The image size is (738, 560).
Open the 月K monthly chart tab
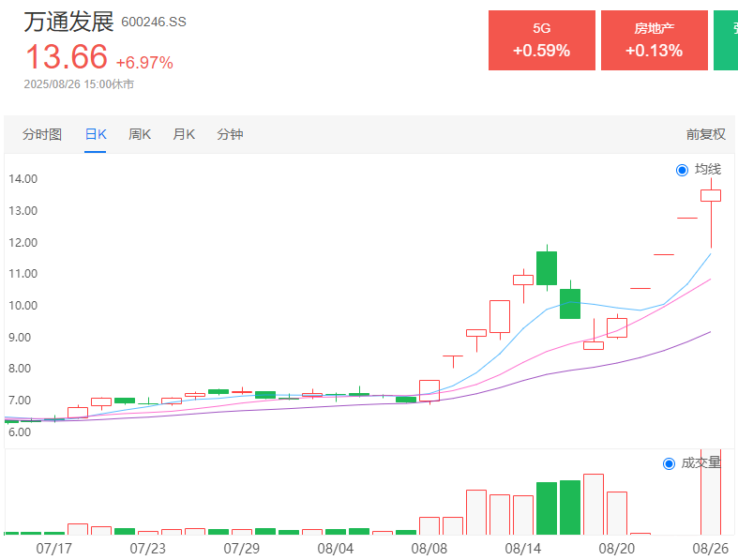[184, 135]
